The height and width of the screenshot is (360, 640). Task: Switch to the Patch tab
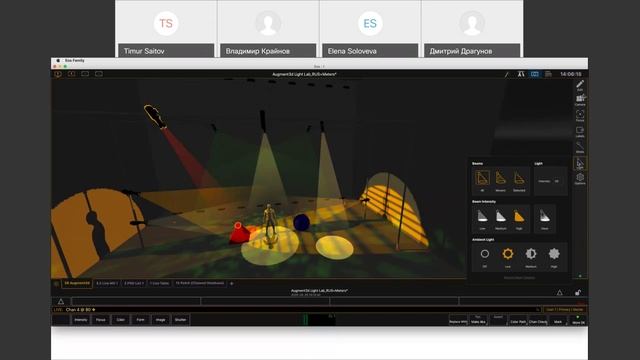200,283
